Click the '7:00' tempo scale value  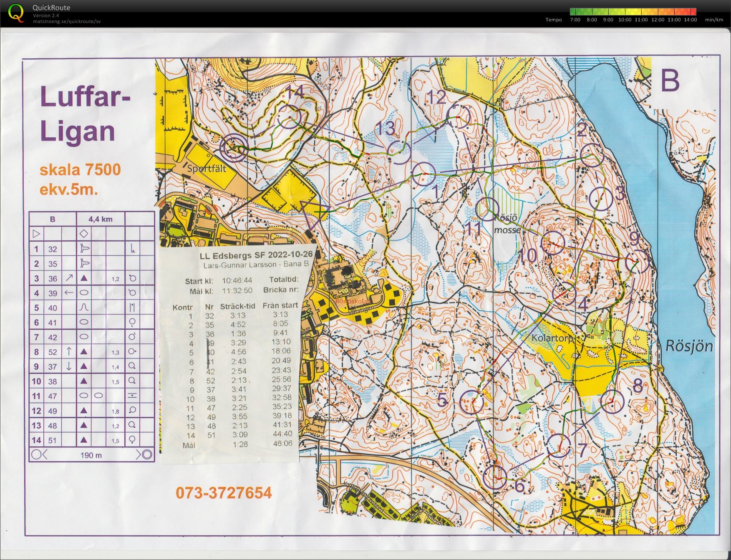point(575,20)
